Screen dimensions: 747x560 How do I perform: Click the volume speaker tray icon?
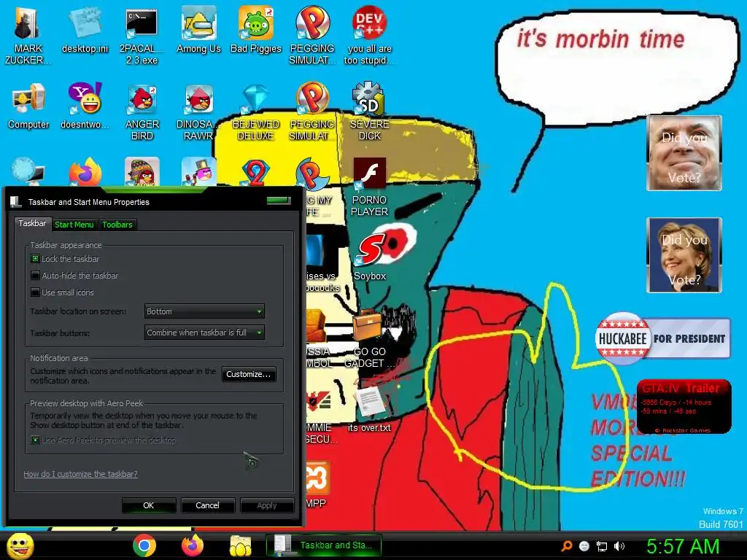pyautogui.click(x=619, y=546)
